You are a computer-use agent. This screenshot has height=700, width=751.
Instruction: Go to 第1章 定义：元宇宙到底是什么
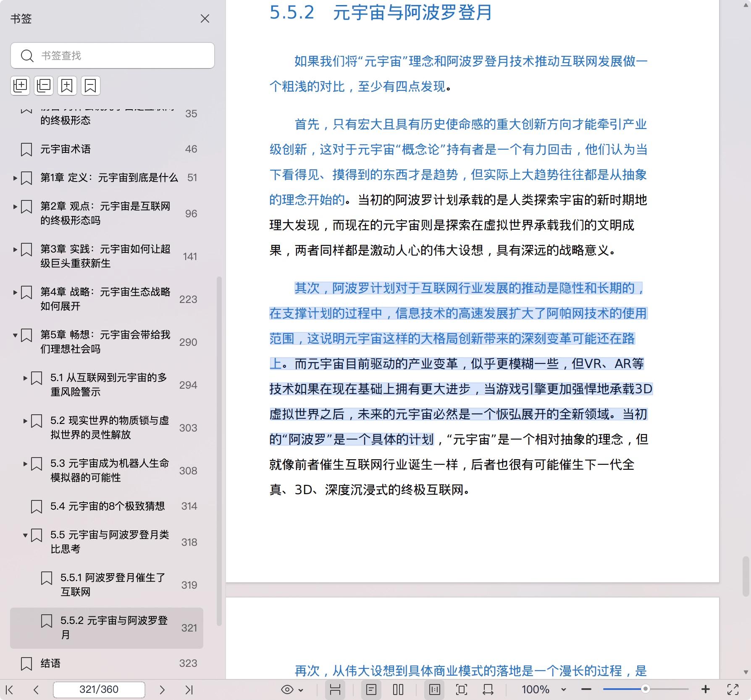click(109, 178)
